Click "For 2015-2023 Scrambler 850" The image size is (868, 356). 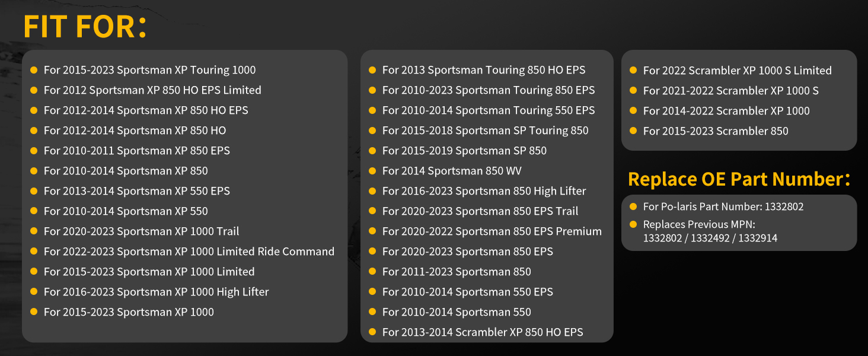[x=716, y=131]
